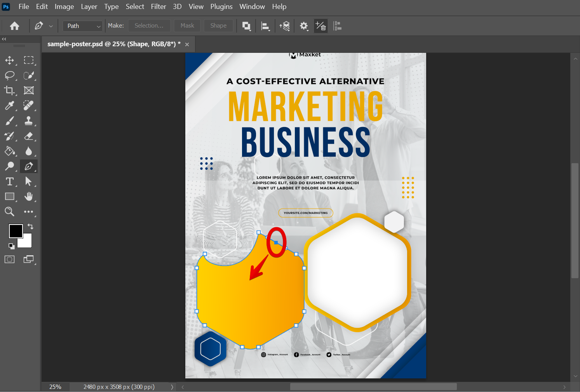The width and height of the screenshot is (580, 392).
Task: Choose the Horizontal Type tool
Action: click(9, 181)
